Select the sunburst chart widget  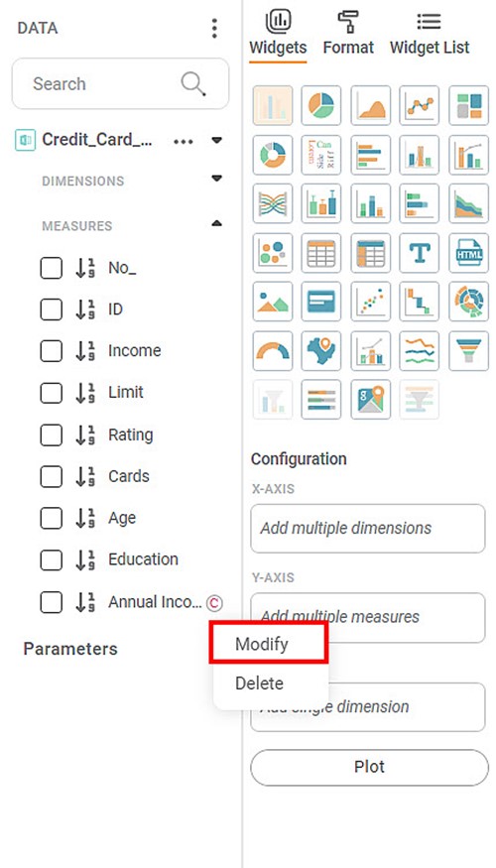468,302
